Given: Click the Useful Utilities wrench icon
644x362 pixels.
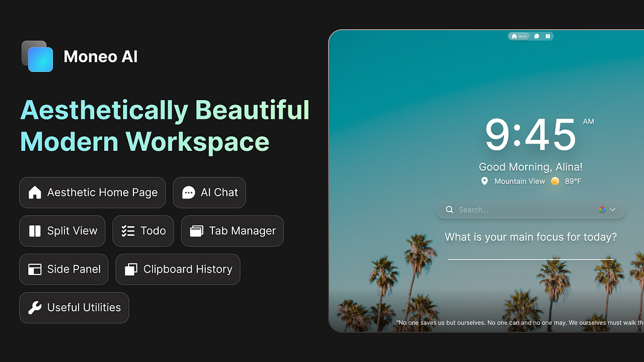Looking at the screenshot, I should (35, 308).
